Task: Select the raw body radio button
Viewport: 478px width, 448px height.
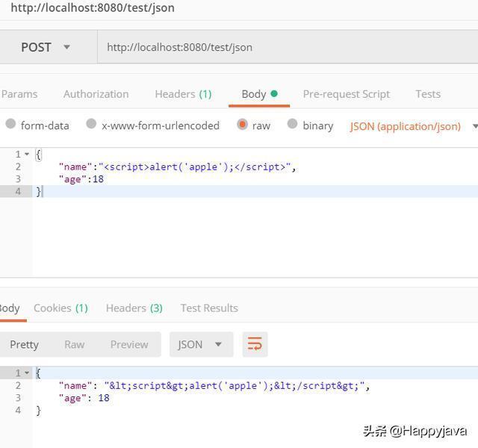Action: (242, 124)
